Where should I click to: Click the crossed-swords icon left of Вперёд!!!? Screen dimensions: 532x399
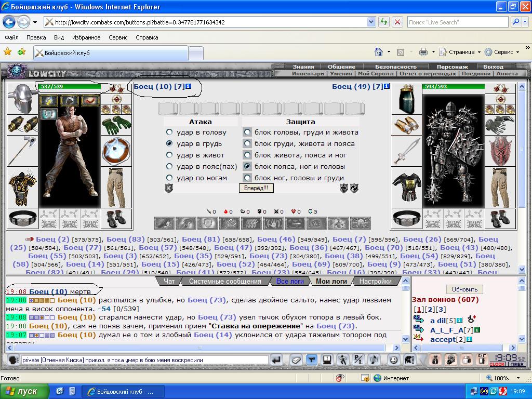pos(169,188)
